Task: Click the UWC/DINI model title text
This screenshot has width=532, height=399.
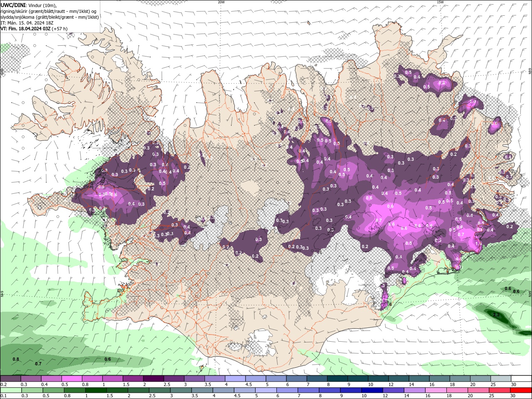Action: pos(12,5)
